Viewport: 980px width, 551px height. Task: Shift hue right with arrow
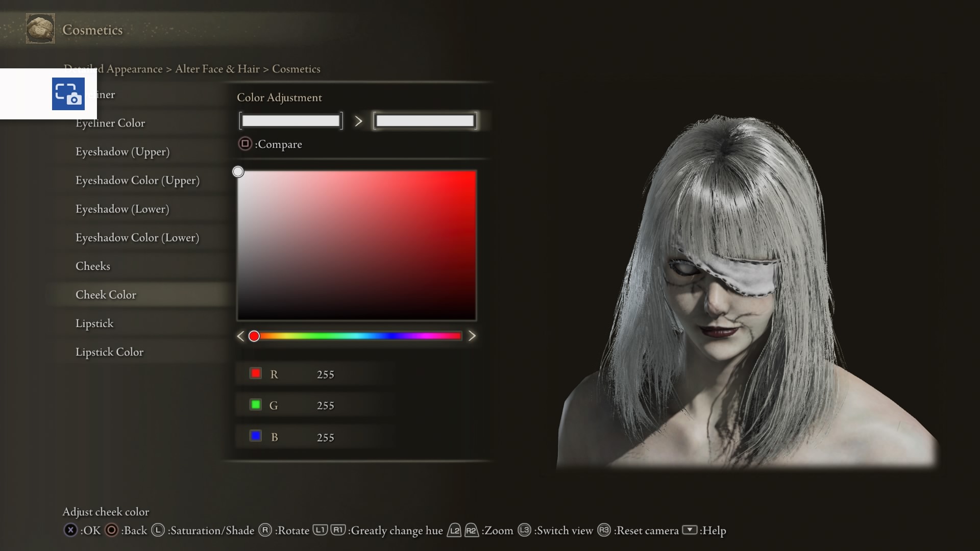(x=472, y=336)
